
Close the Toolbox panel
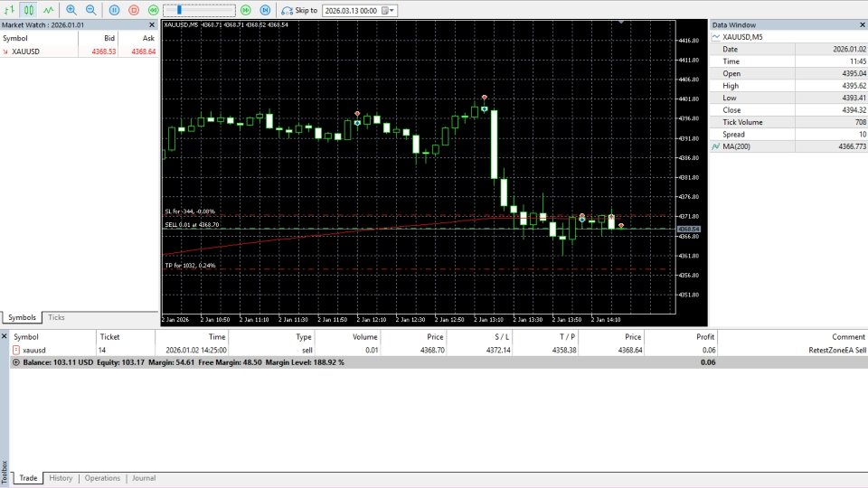[4, 336]
